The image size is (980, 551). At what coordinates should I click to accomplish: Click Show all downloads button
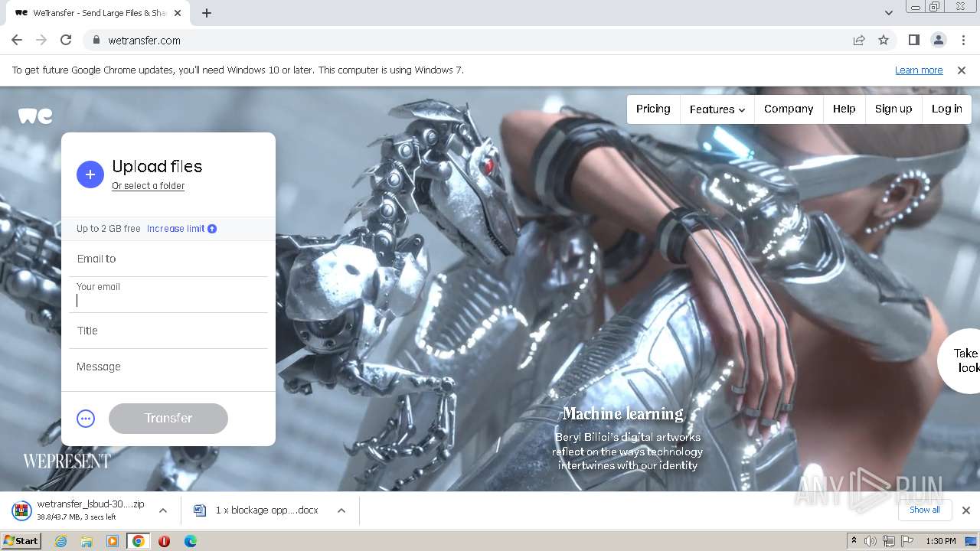pos(925,510)
